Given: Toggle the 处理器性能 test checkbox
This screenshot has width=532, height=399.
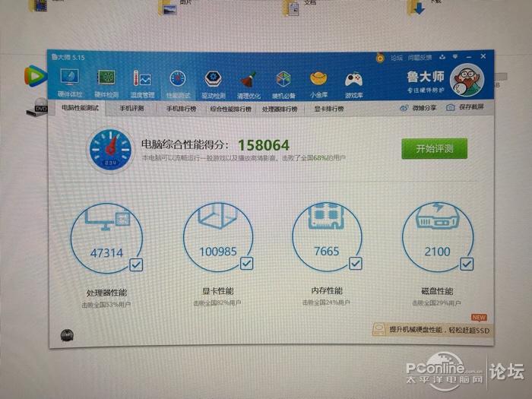Looking at the screenshot, I should [136, 264].
